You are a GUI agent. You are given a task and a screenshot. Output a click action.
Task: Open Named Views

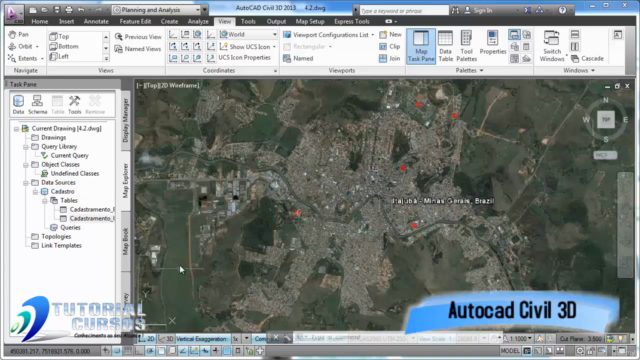pos(138,49)
